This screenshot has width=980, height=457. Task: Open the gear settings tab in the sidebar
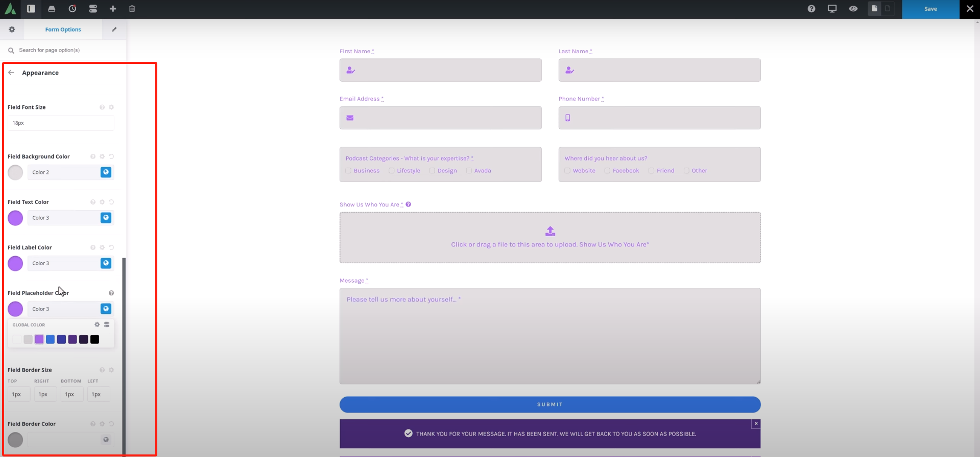coord(12,30)
